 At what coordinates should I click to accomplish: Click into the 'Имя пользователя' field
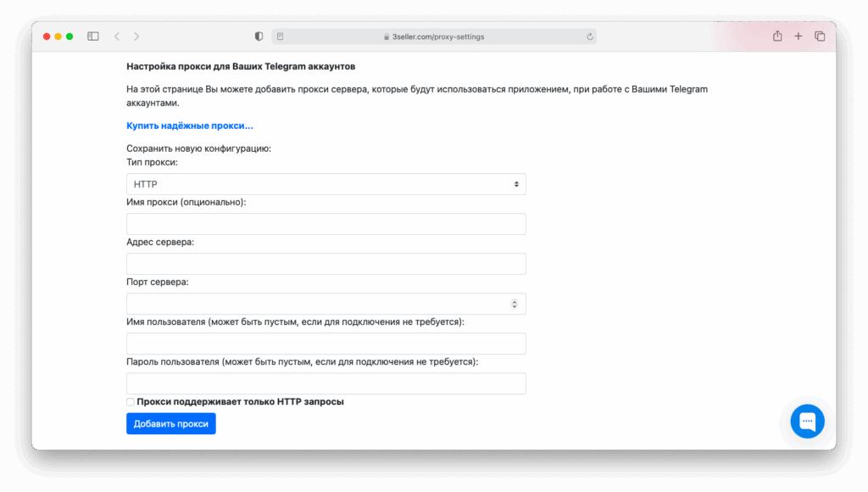point(325,344)
